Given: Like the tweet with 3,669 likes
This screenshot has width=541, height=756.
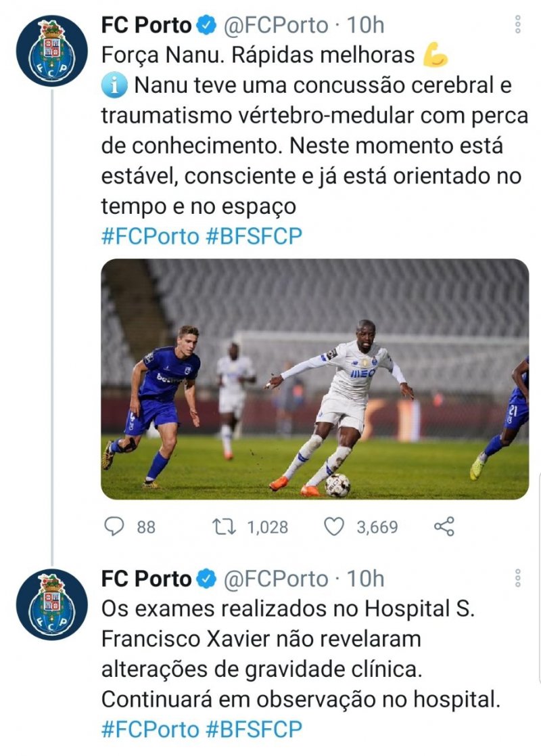Looking at the screenshot, I should pos(334,527).
